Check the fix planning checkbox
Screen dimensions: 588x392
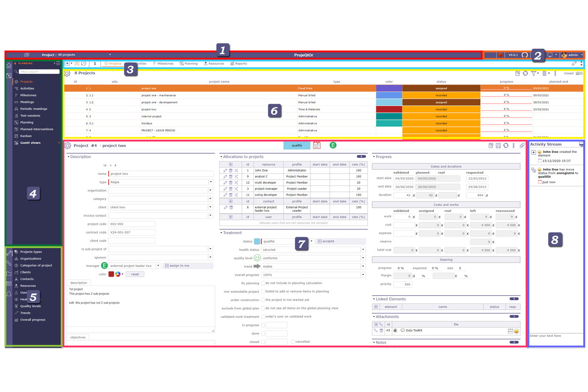263,283
